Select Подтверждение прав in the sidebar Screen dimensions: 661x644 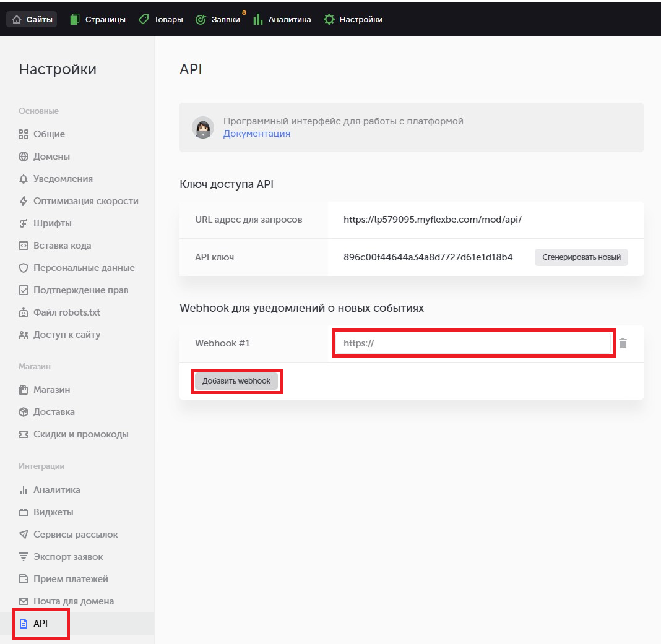pos(74,290)
